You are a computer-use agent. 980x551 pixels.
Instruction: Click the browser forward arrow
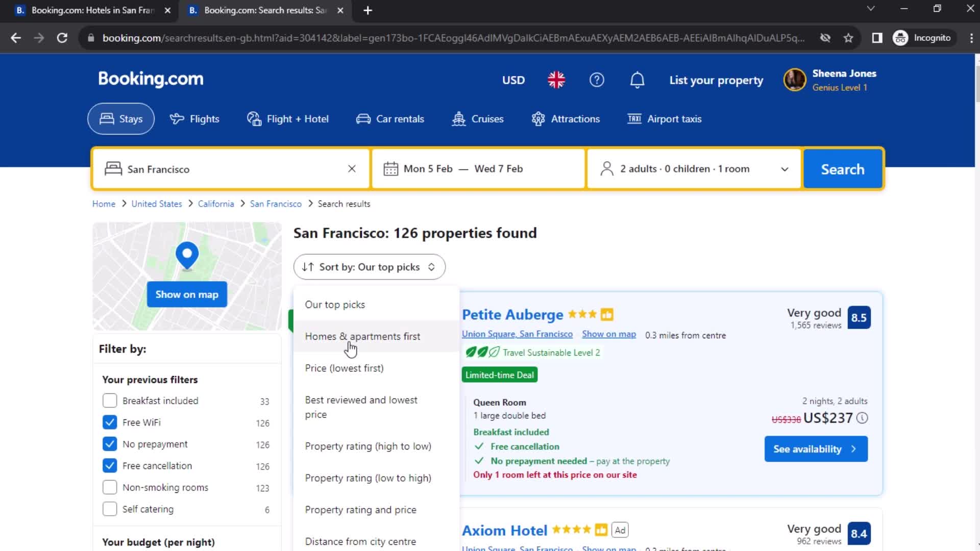(39, 38)
